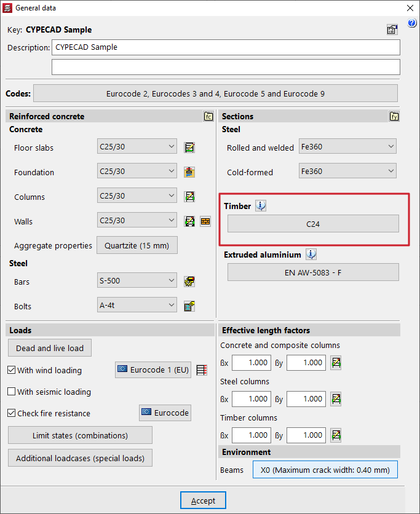Click the blue help question mark icon
Screen dimensions: 420x514
coord(412,23)
